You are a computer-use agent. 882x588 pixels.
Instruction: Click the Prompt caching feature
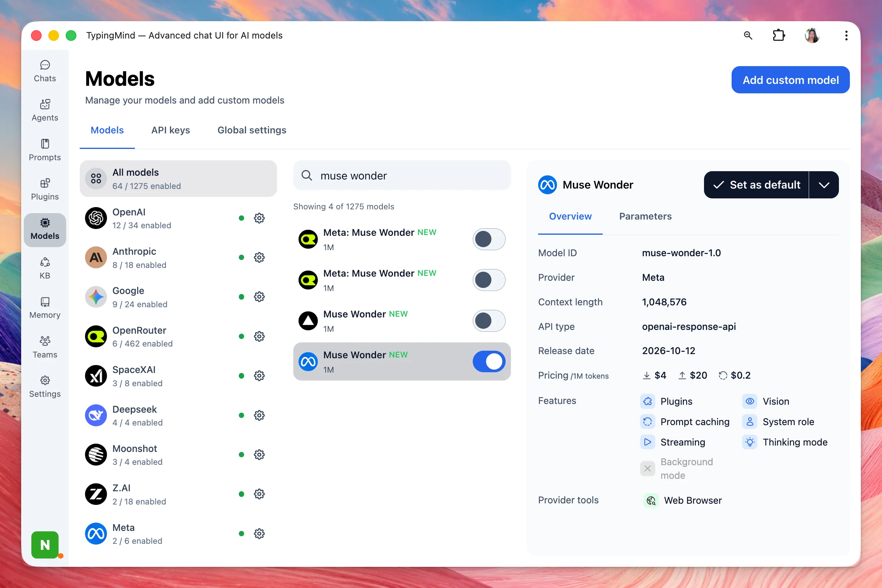pos(685,422)
